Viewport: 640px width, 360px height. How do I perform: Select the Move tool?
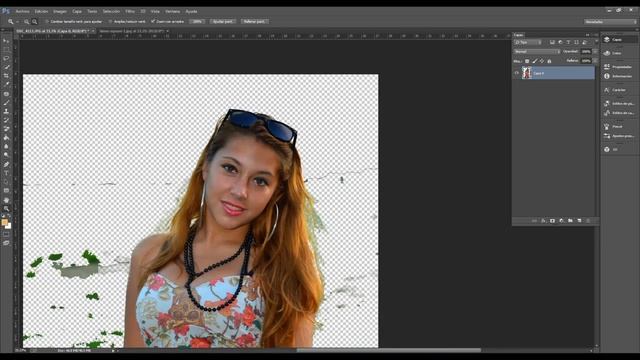[x=6, y=41]
